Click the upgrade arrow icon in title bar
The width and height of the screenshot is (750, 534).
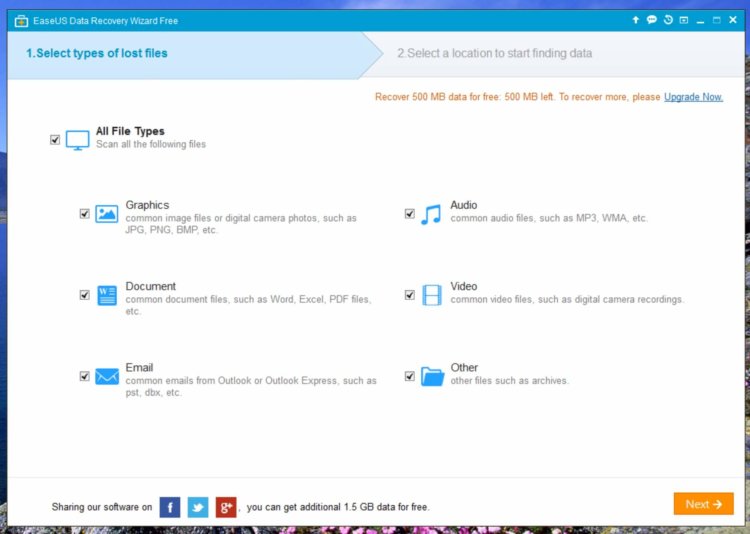tap(635, 20)
